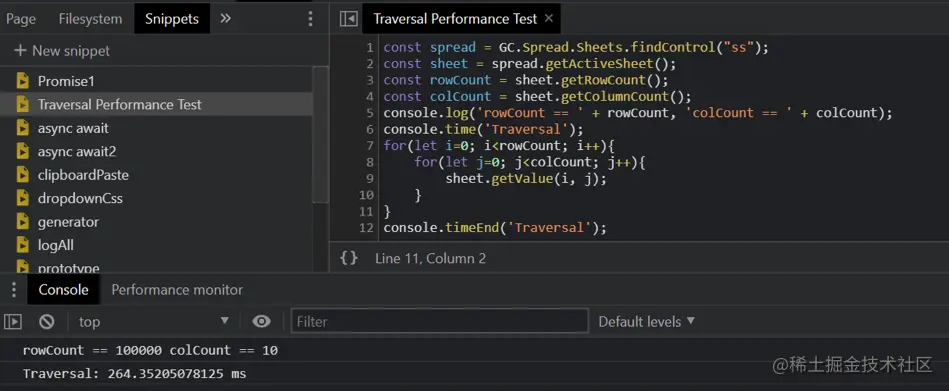
Task: Create live expression with eye icon
Action: click(x=261, y=321)
